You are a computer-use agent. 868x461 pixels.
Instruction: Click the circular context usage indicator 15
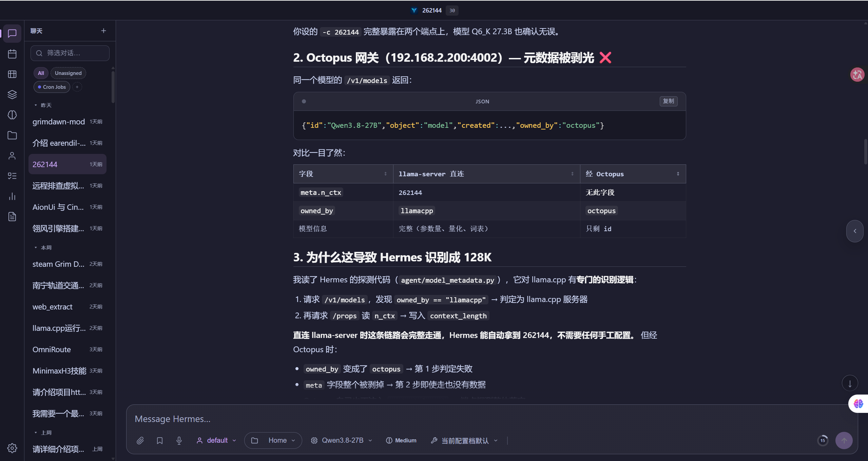(x=823, y=440)
